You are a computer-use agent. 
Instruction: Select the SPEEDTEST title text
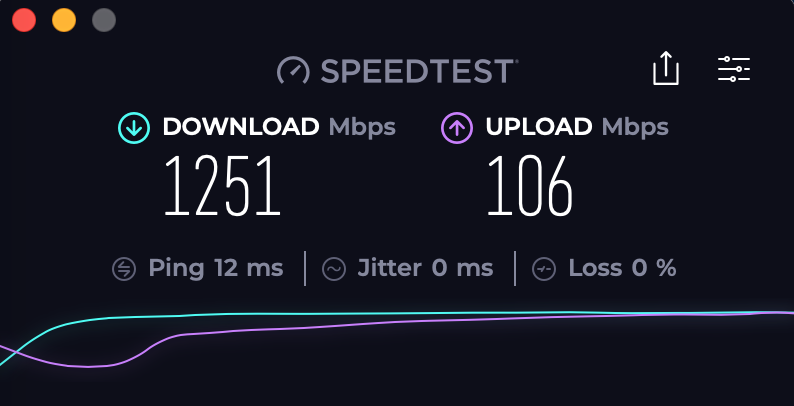tap(418, 71)
